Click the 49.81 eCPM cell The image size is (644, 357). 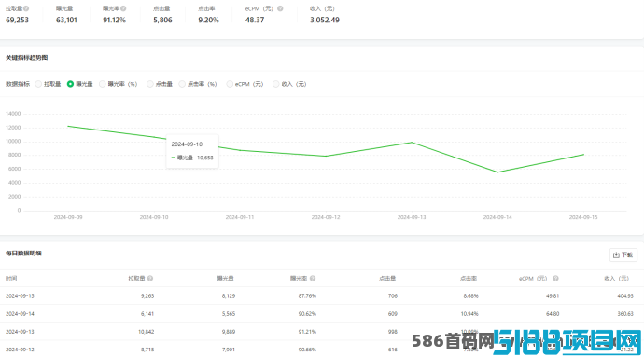click(x=553, y=295)
